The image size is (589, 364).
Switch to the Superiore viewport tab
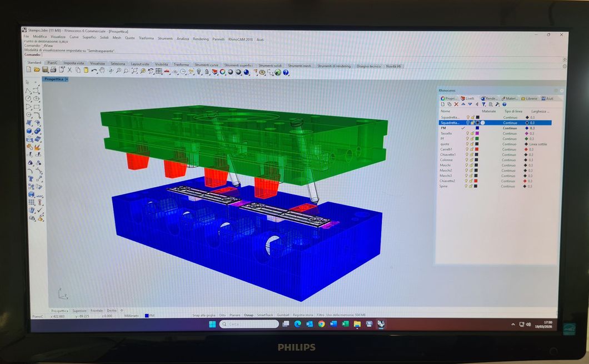coord(79,311)
